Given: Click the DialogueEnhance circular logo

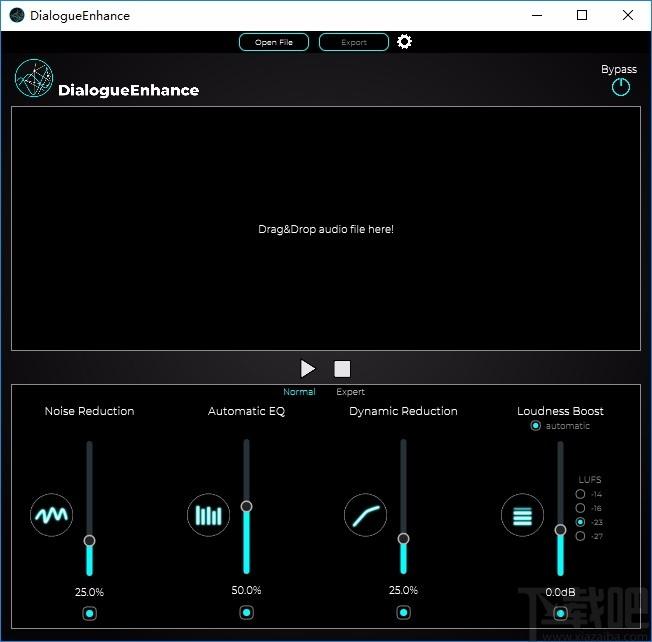Looking at the screenshot, I should 34,78.
